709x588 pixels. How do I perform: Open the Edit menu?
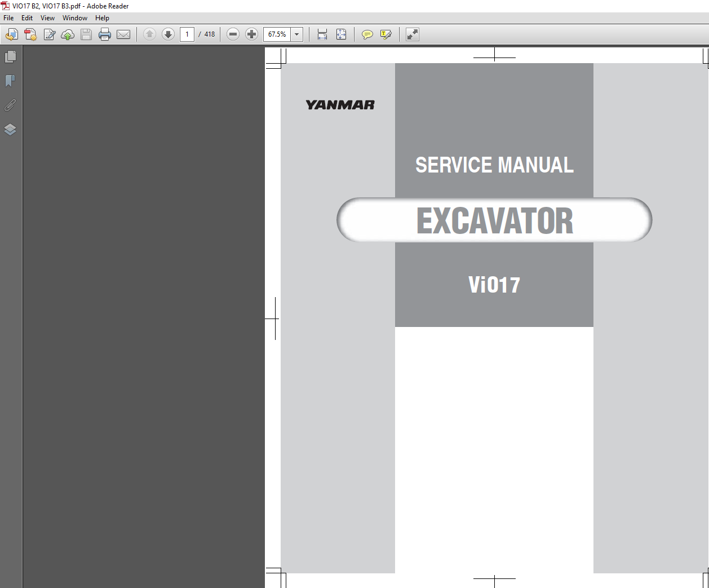27,18
